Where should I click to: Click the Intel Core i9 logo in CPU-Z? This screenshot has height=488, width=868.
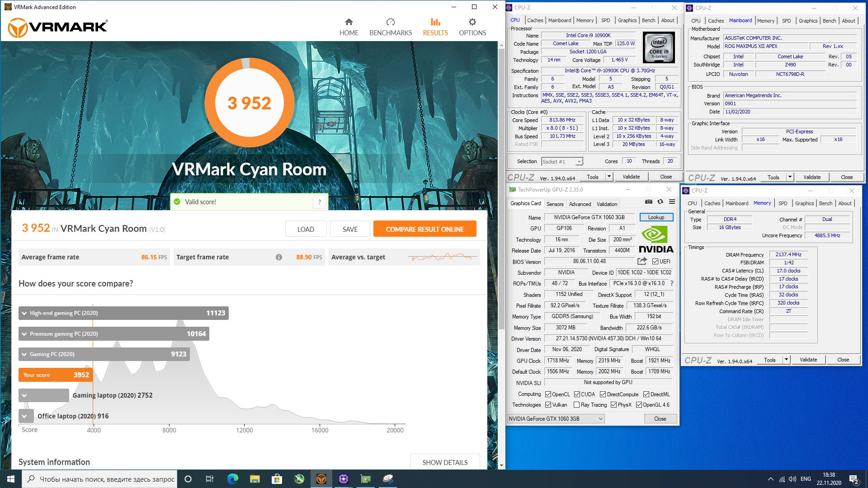click(x=659, y=47)
